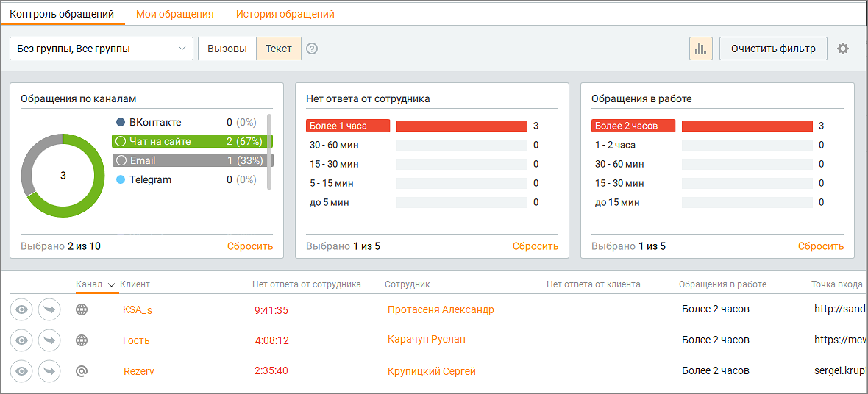Screen dimensions: 868x394
Task: Open employee Крупицкий Сергей link
Action: coord(432,371)
